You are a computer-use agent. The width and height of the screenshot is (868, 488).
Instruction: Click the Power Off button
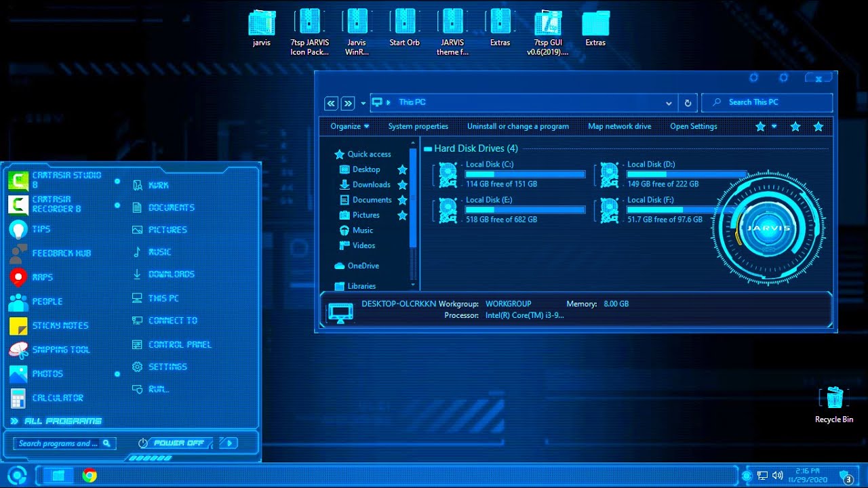(x=174, y=443)
